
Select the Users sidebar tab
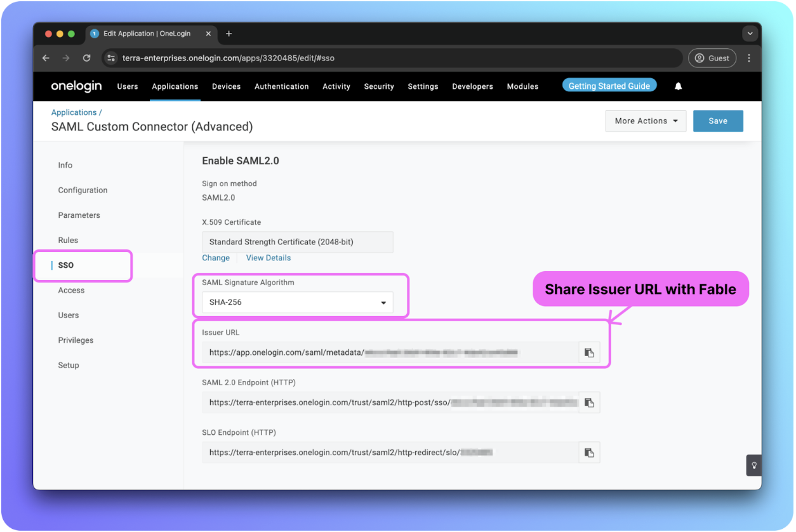69,316
